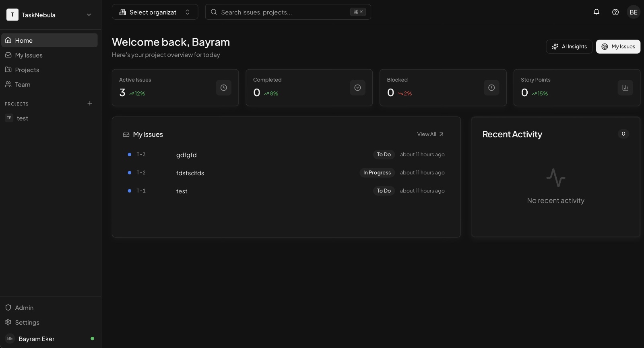Image resolution: width=644 pixels, height=348 pixels.
Task: Click the alert icon on the Blocked card
Action: click(491, 88)
